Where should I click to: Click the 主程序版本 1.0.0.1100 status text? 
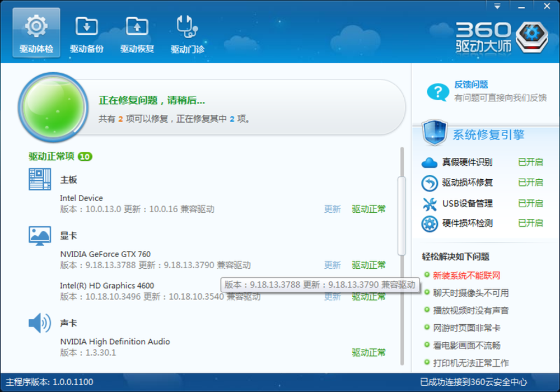[50, 382]
